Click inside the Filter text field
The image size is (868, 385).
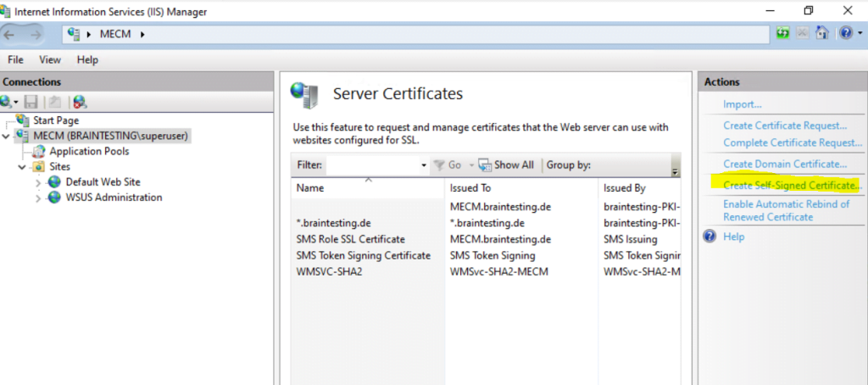click(x=373, y=165)
